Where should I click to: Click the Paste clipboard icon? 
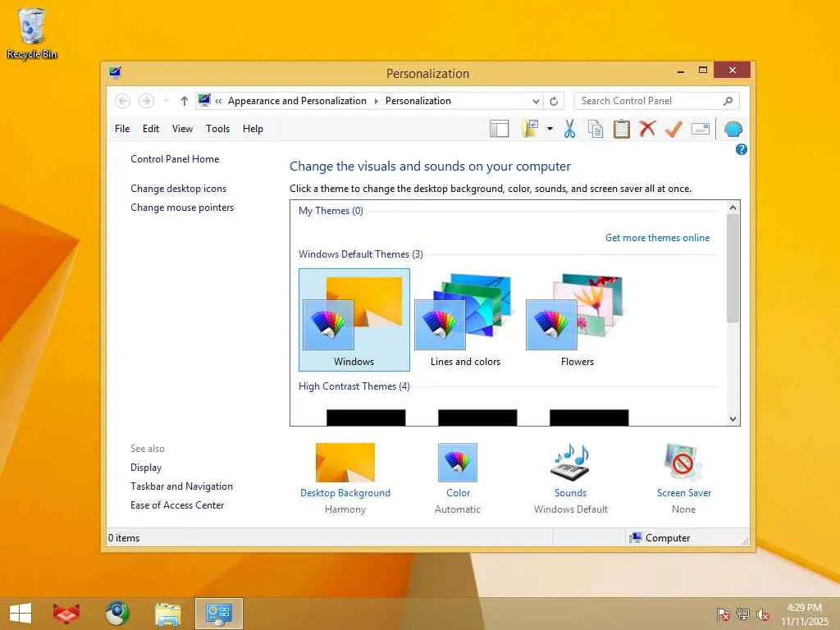pyautogui.click(x=622, y=129)
